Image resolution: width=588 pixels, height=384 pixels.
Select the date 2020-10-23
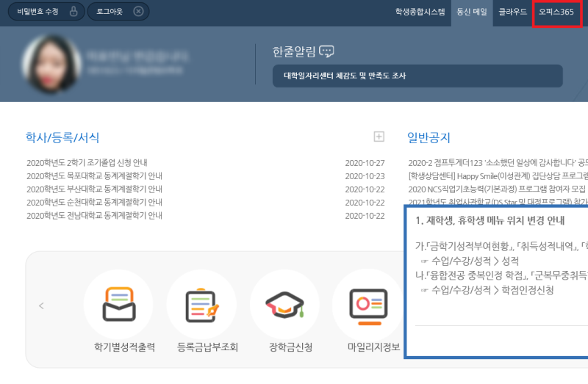coord(365,176)
